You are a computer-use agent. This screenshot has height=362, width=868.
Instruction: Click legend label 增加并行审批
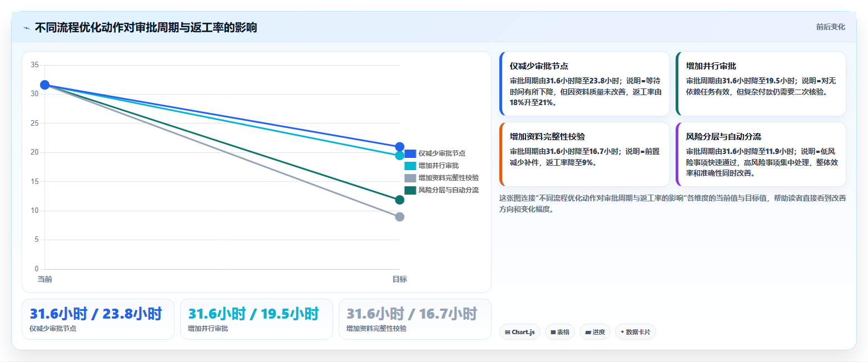pos(439,166)
